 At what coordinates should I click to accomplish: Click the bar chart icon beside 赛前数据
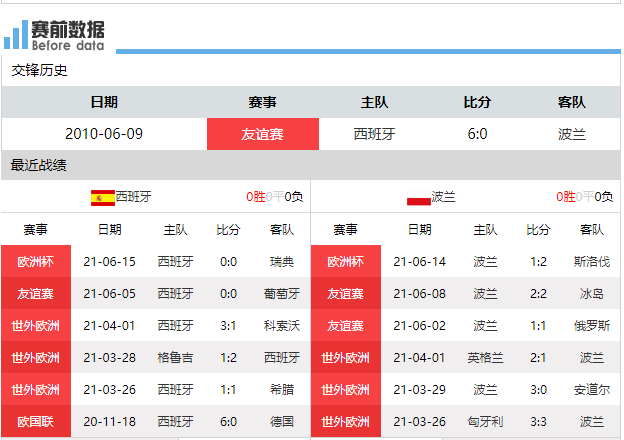(15, 35)
